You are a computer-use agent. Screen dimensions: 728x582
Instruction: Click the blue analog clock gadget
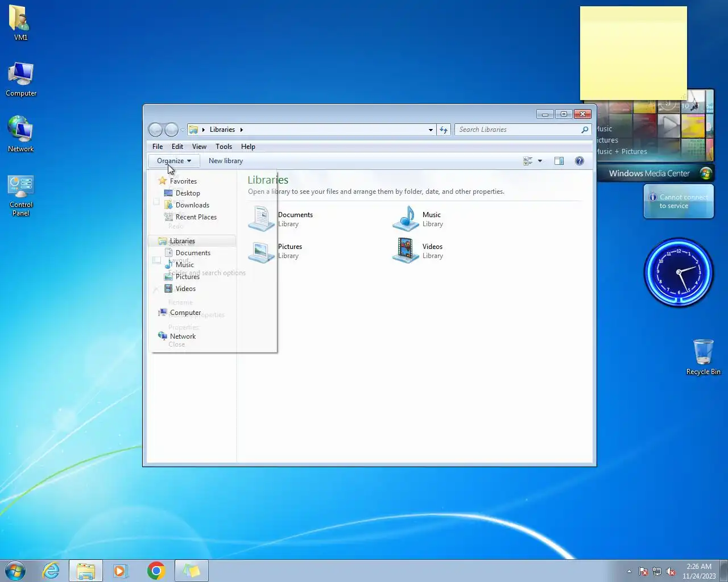click(679, 272)
